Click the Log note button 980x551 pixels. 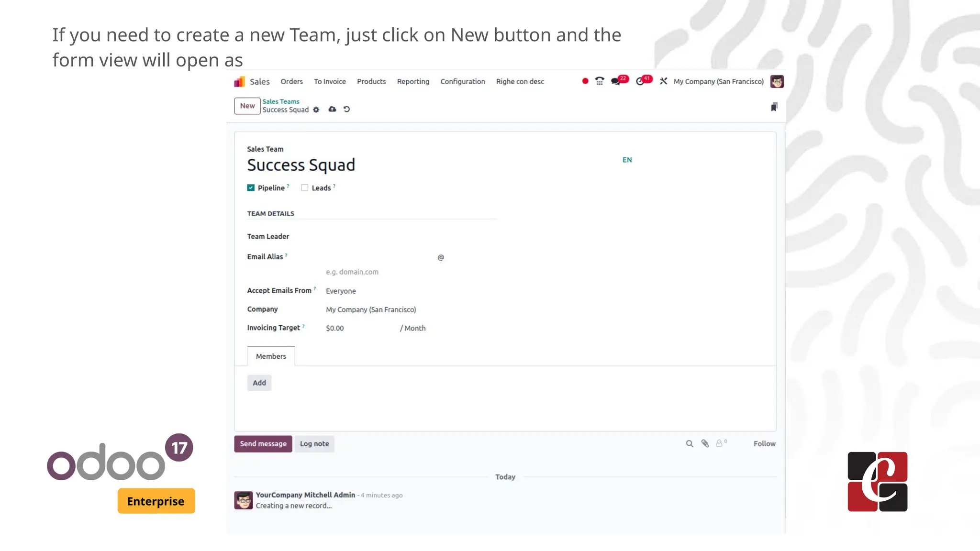coord(314,444)
